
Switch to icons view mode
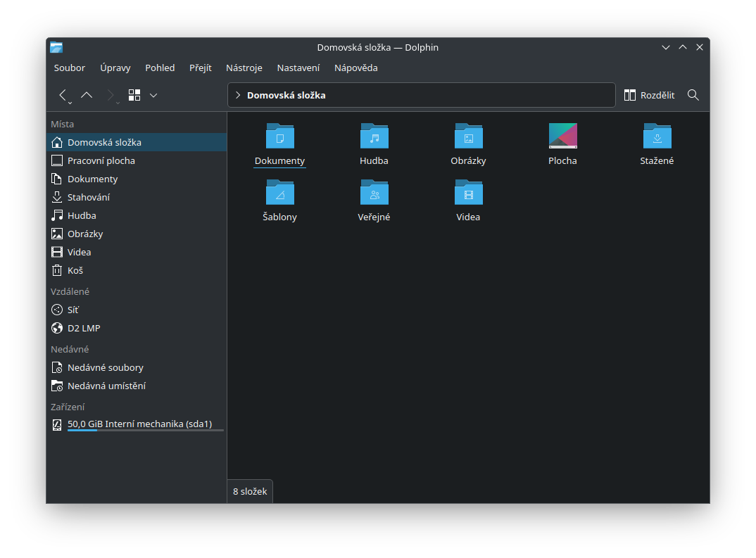(x=134, y=95)
